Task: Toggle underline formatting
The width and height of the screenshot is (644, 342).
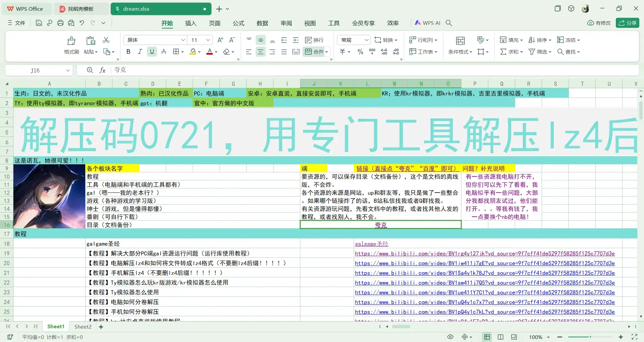Action: [152, 52]
